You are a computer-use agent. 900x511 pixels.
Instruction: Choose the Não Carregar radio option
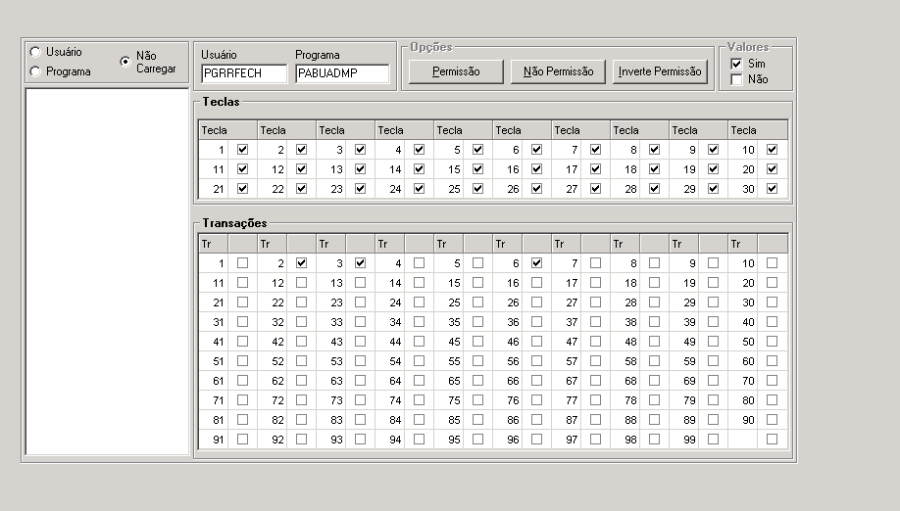(124, 61)
